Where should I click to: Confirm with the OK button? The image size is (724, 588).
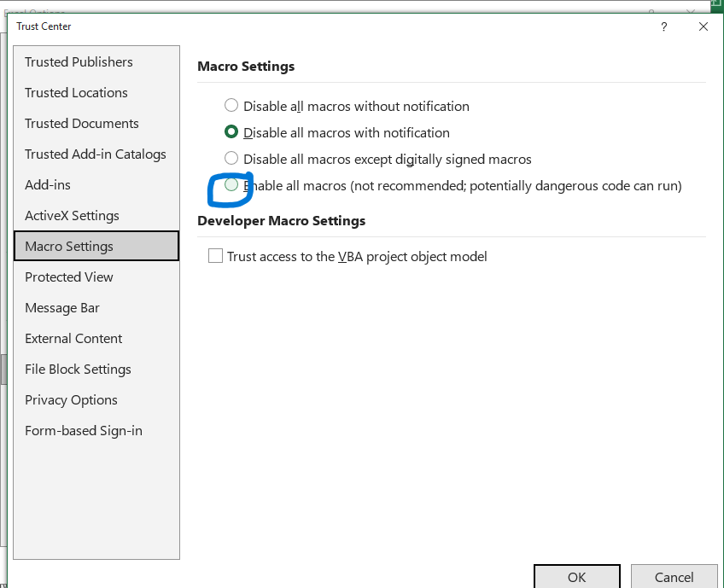[576, 576]
